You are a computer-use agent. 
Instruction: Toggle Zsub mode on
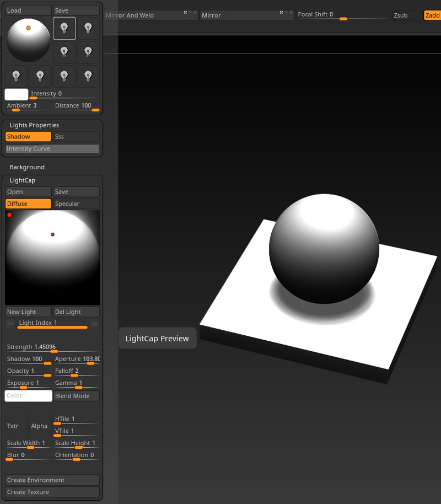click(406, 15)
